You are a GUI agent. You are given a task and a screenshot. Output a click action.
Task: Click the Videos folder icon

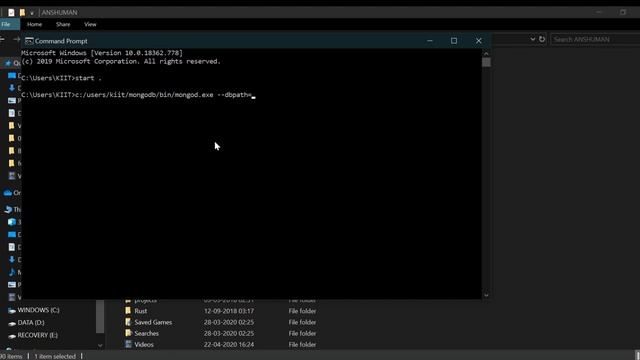128,344
